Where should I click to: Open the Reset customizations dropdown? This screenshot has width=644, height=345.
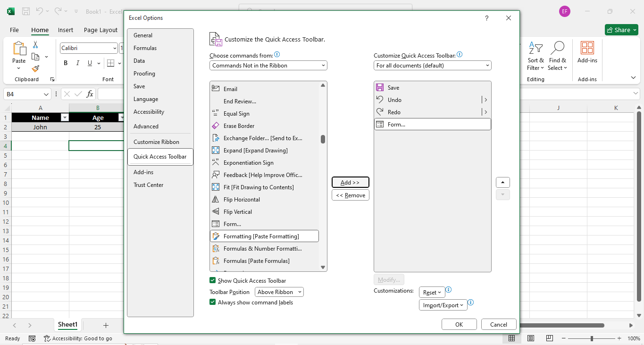coord(432,293)
